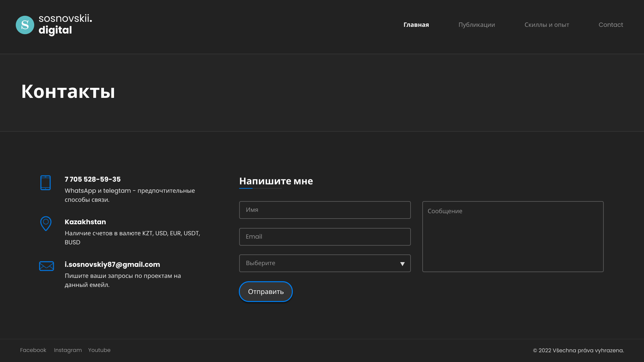Click the phone number 7 705 528-59-35
Screen dimensions: 644x362
pos(93,179)
